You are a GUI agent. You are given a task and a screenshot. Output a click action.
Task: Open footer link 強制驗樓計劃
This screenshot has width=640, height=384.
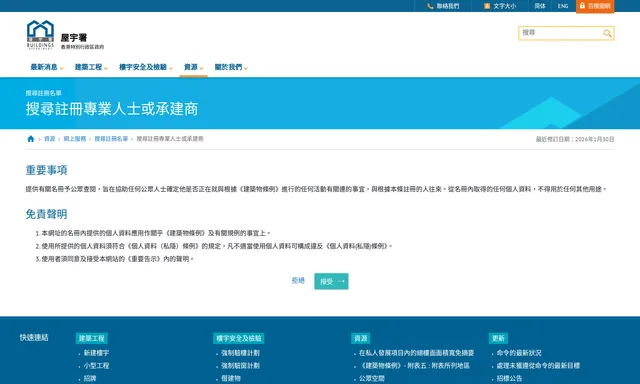click(x=240, y=353)
